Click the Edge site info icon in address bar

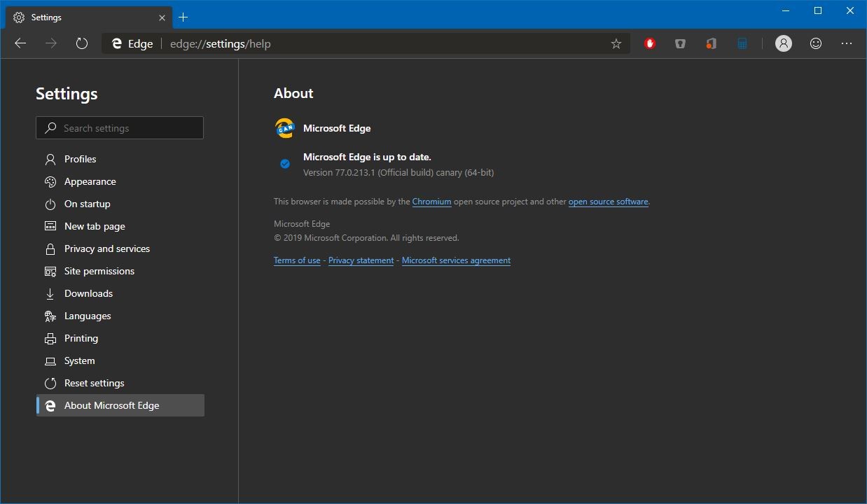[117, 43]
